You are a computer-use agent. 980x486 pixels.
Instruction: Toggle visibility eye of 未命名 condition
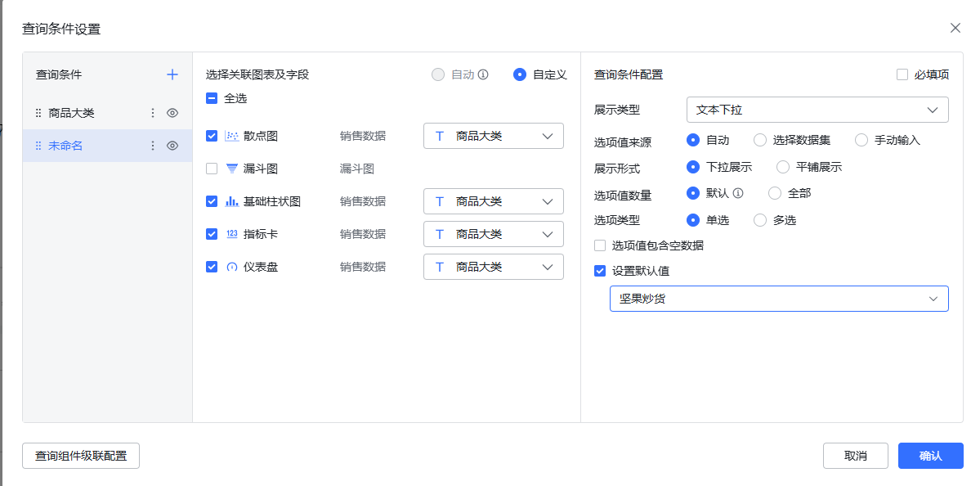pyautogui.click(x=172, y=146)
